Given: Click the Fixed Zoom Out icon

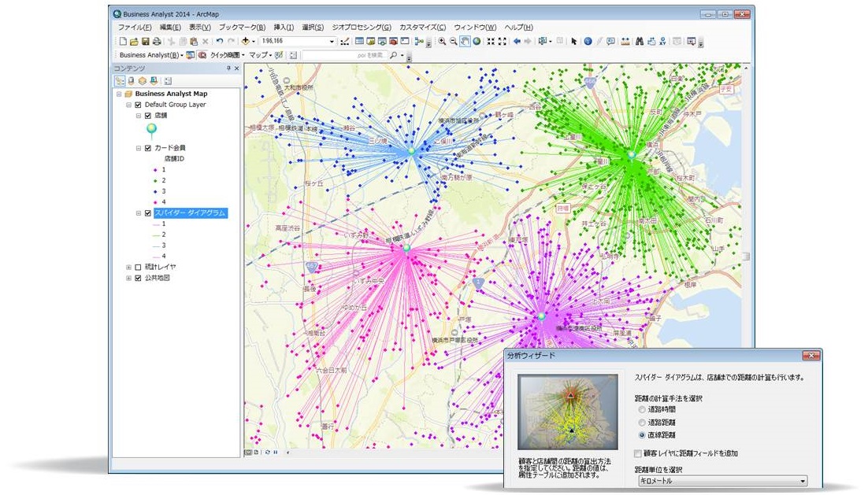Looking at the screenshot, I should point(502,42).
